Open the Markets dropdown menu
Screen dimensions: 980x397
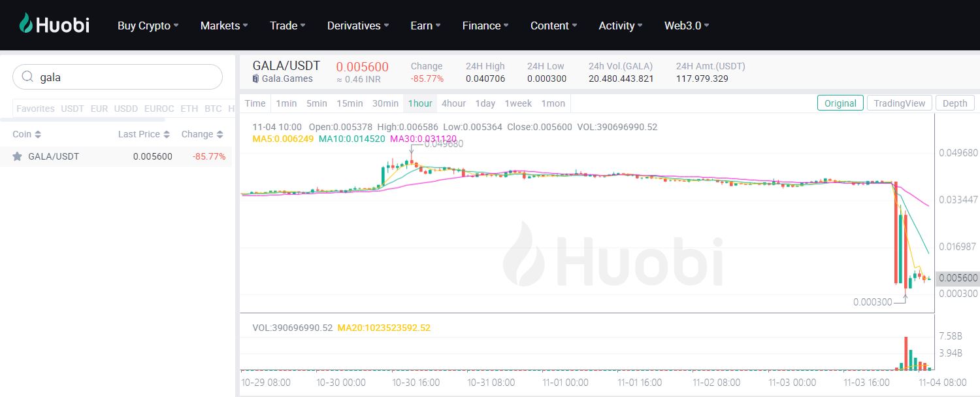click(x=224, y=26)
